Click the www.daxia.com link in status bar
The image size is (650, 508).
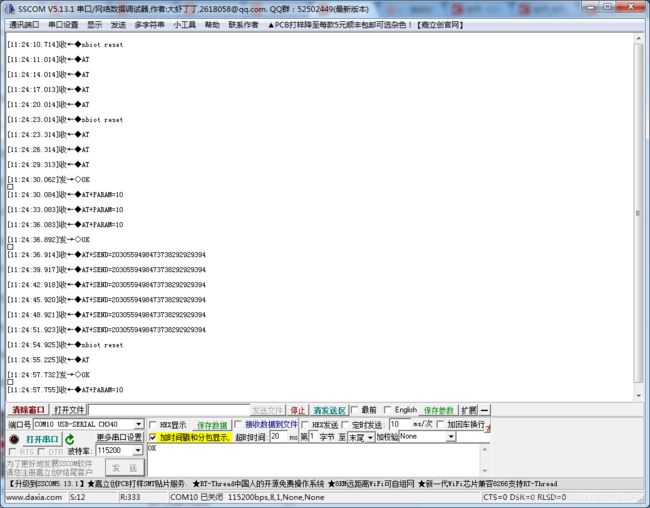pos(34,497)
